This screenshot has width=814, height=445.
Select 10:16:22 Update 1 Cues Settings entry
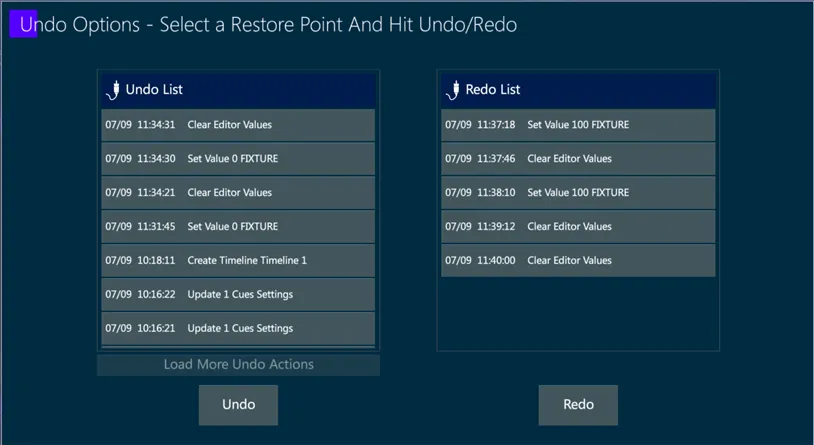click(x=238, y=294)
